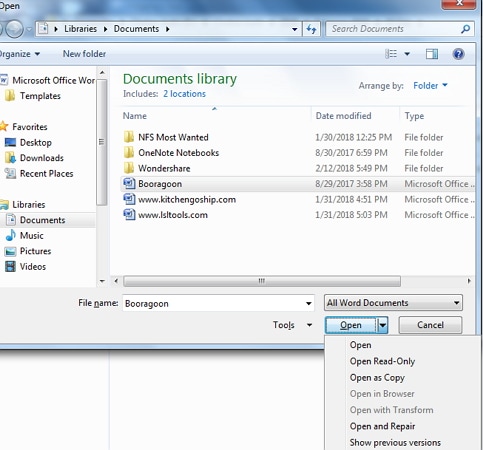Click the refresh icon beside address bar

click(311, 29)
